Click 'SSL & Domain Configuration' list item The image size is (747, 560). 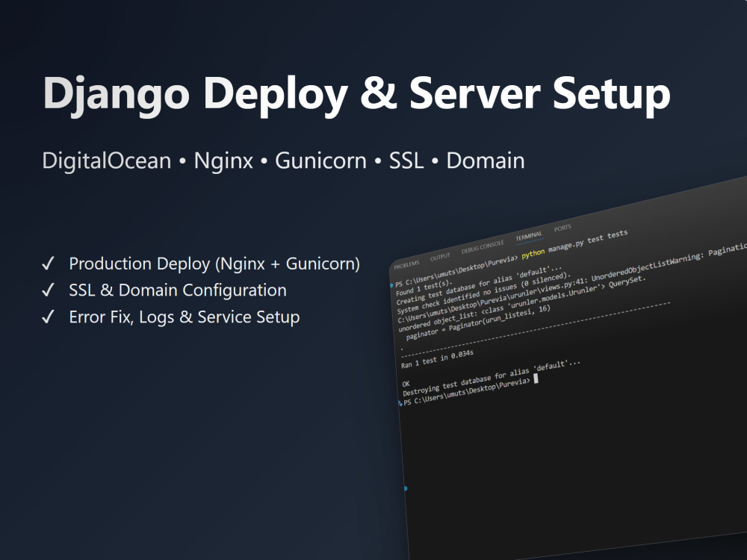(x=178, y=290)
